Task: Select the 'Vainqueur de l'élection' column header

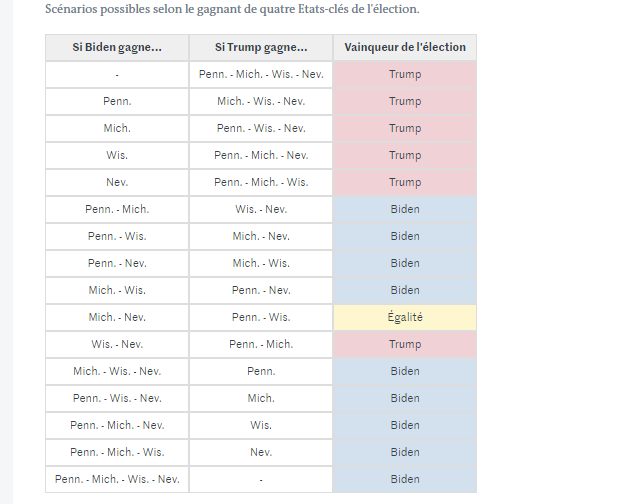Action: 404,48
